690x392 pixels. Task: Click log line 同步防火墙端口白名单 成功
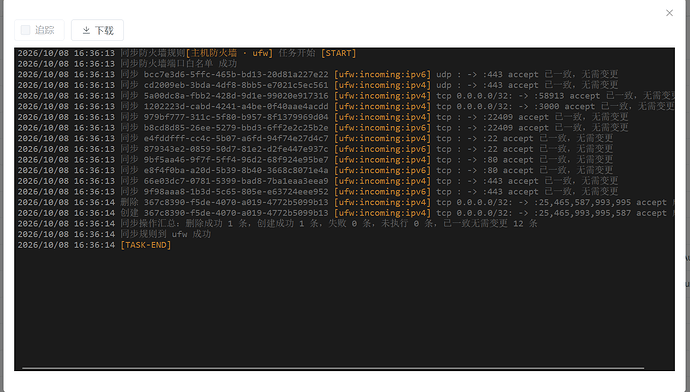pos(179,64)
